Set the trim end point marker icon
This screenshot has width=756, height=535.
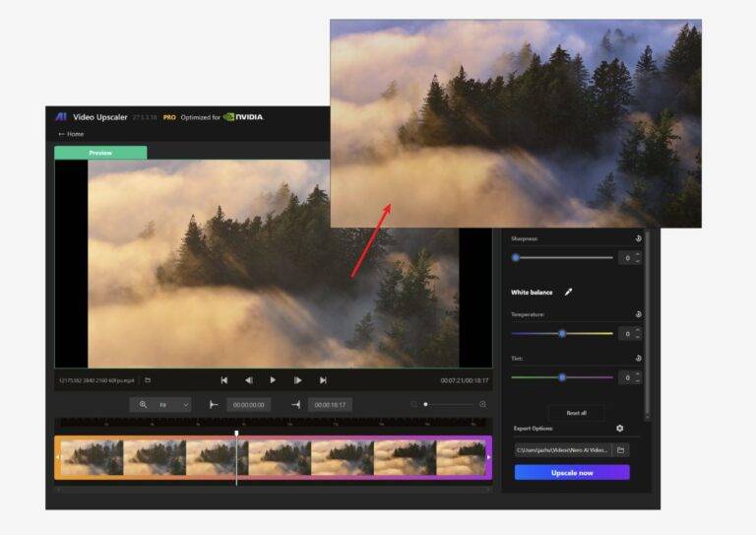pos(295,404)
